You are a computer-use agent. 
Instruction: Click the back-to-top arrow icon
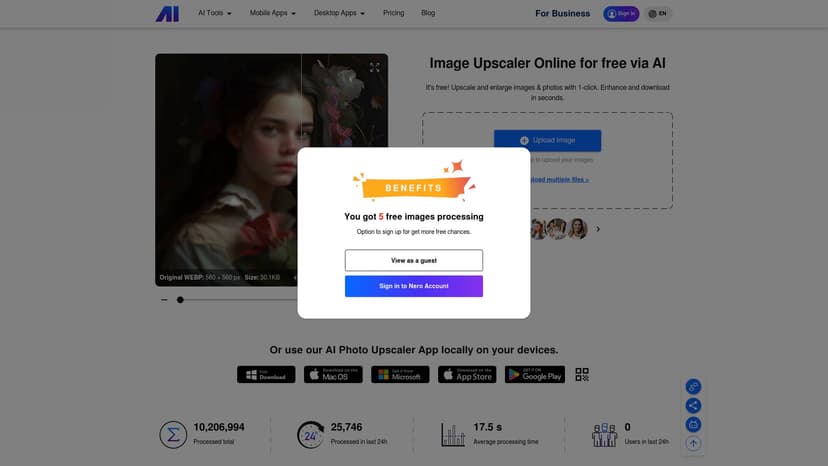(693, 444)
